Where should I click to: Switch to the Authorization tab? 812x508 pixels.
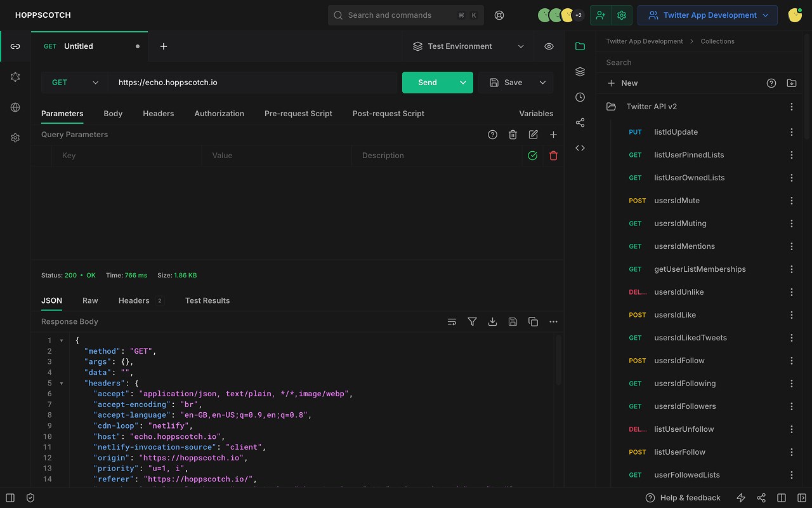tap(219, 114)
